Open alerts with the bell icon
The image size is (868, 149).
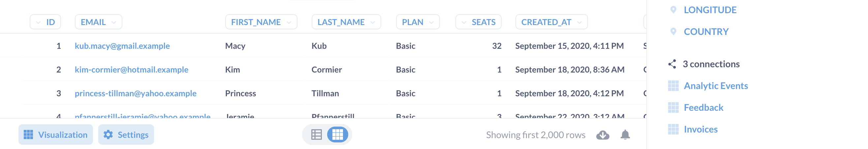625,134
